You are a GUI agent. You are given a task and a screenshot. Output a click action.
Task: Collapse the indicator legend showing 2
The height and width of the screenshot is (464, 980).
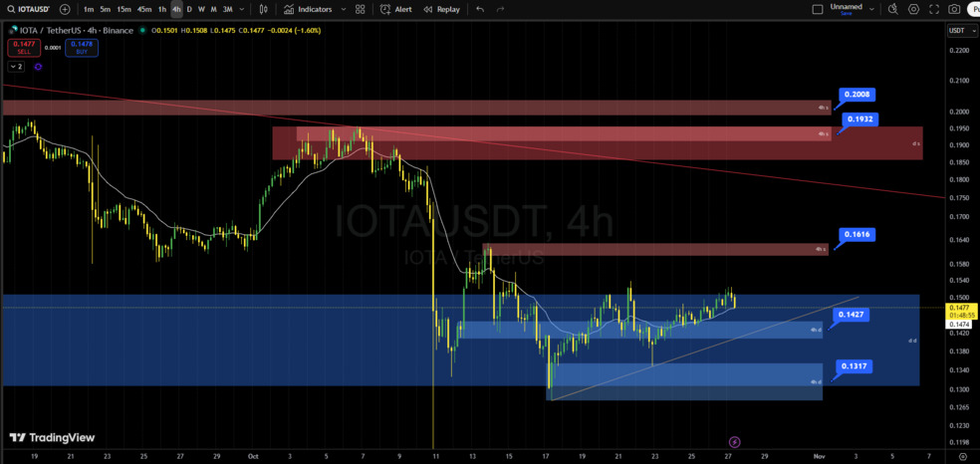[16, 67]
